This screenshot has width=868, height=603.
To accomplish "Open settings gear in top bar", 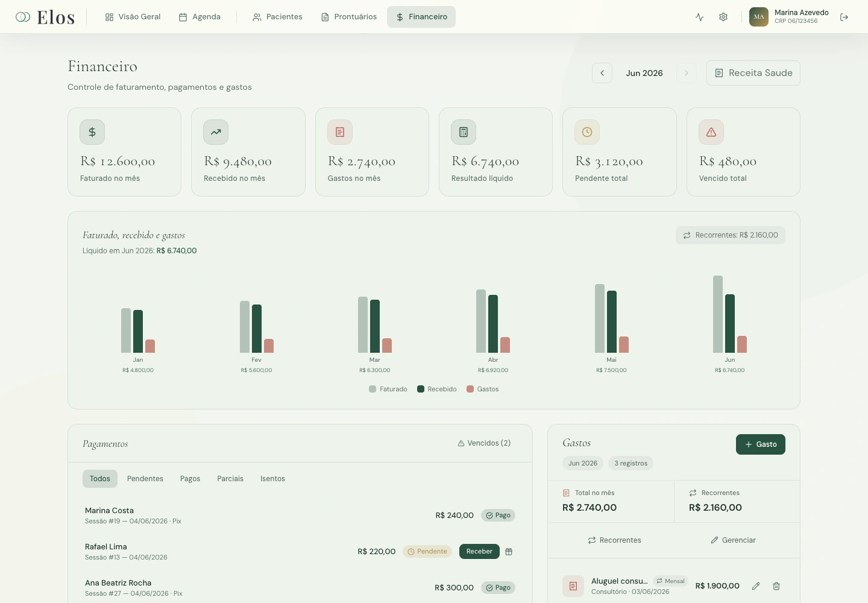I will click(723, 17).
